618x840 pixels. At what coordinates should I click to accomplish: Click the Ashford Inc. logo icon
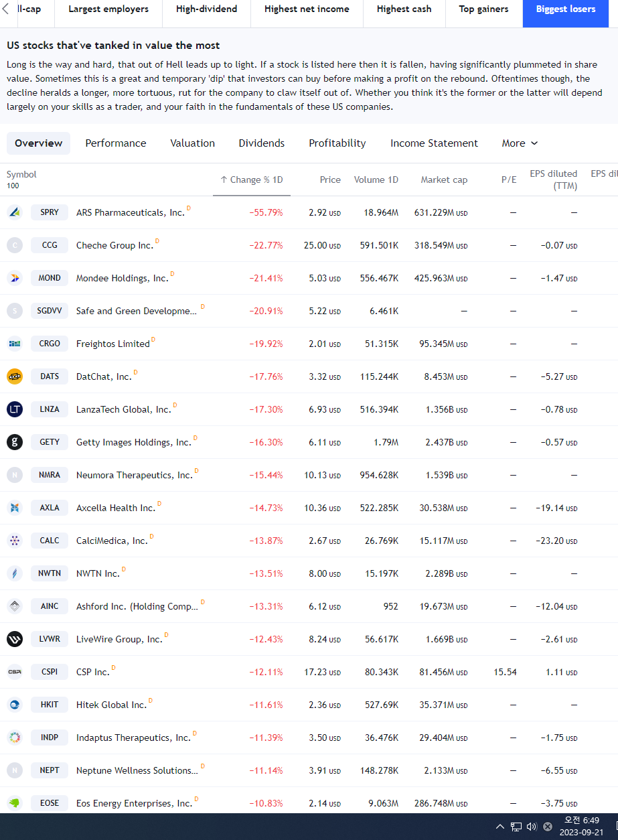[x=15, y=606]
